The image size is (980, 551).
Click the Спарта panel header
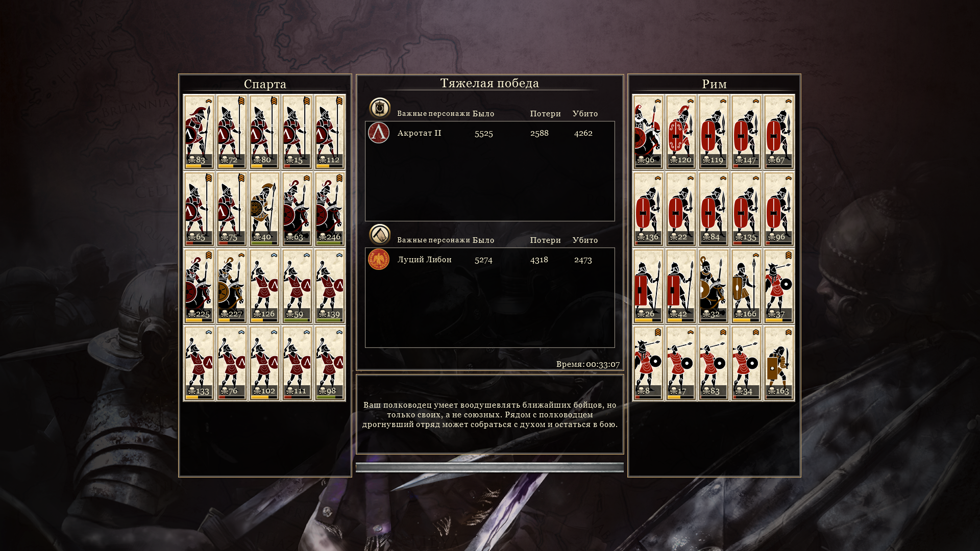tap(265, 84)
